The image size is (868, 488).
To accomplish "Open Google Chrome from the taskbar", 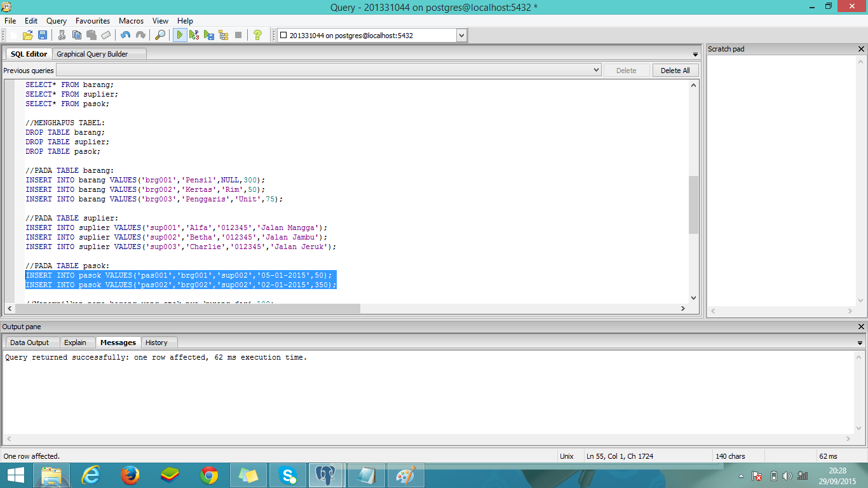I will point(209,475).
